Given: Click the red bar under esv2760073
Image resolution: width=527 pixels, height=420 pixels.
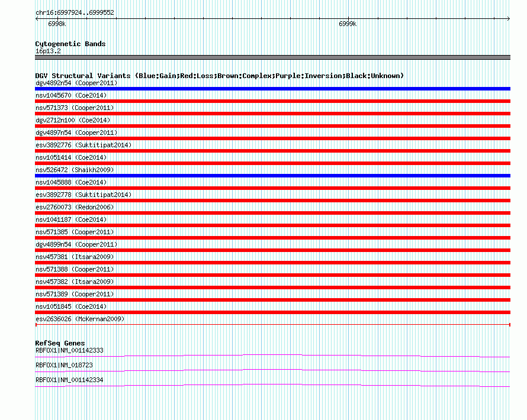Looking at the screenshot, I should [272, 213].
